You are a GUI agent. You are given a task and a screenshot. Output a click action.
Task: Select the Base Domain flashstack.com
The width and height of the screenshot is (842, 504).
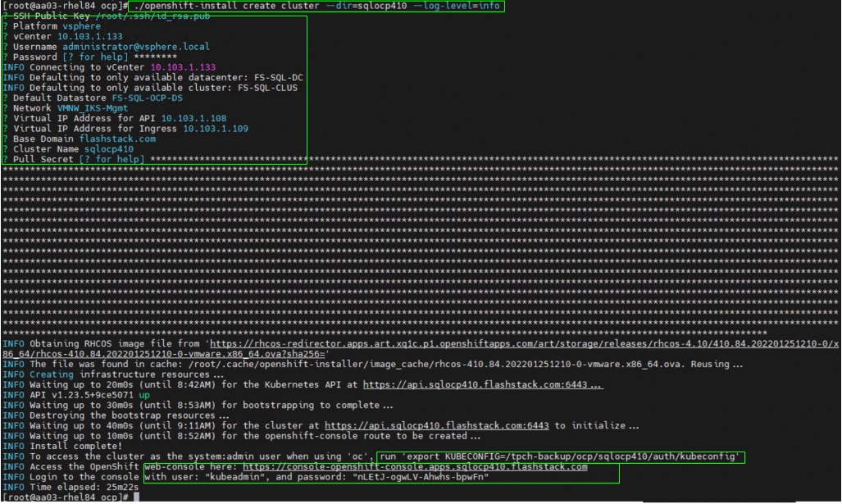click(117, 138)
